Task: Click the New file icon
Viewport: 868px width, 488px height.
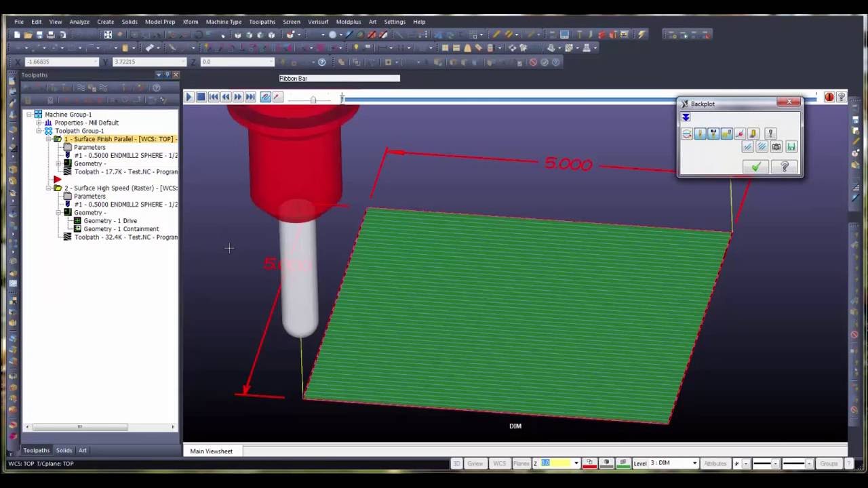Action: pyautogui.click(x=17, y=35)
